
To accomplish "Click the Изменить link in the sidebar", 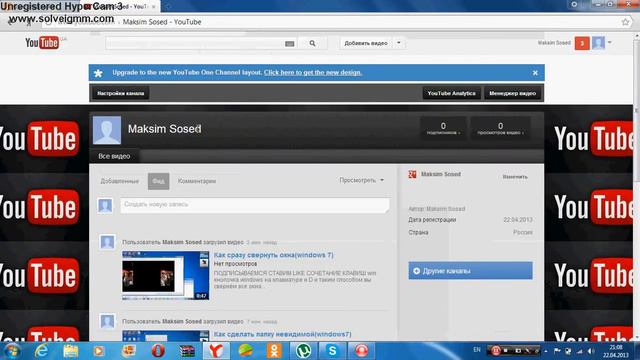I will [x=515, y=177].
